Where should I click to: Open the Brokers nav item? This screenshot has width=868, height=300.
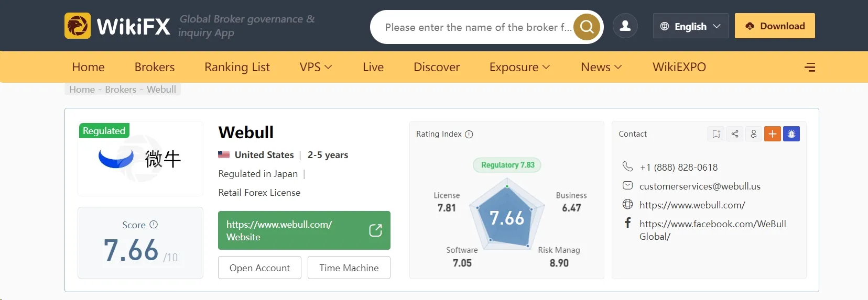155,67
